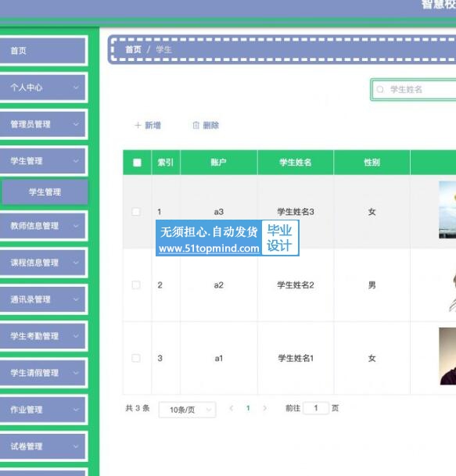Toggle the select-all header checkbox
This screenshot has width=456, height=476.
(137, 163)
